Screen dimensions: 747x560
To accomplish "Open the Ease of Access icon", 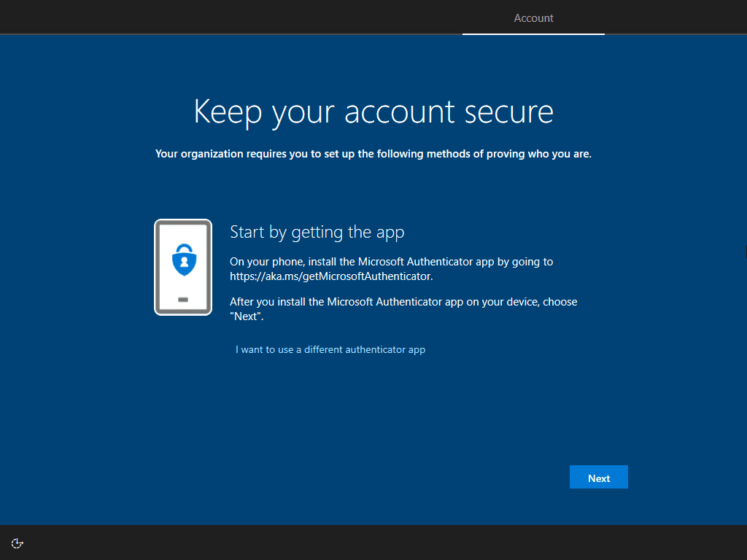I will pyautogui.click(x=18, y=543).
